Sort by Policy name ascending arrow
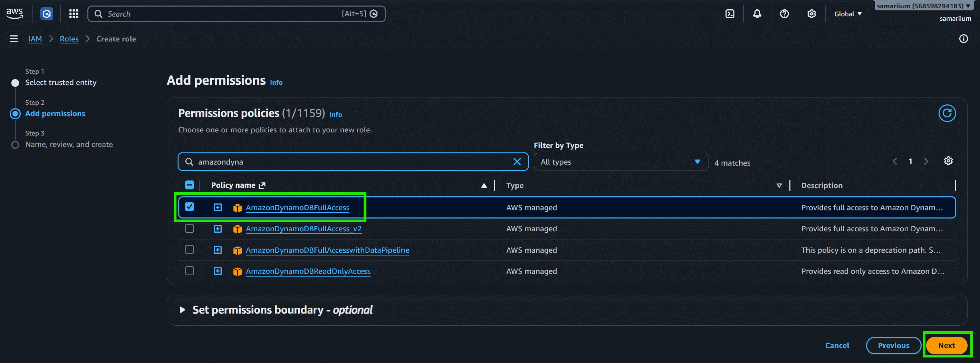This screenshot has height=363, width=980. 484,186
